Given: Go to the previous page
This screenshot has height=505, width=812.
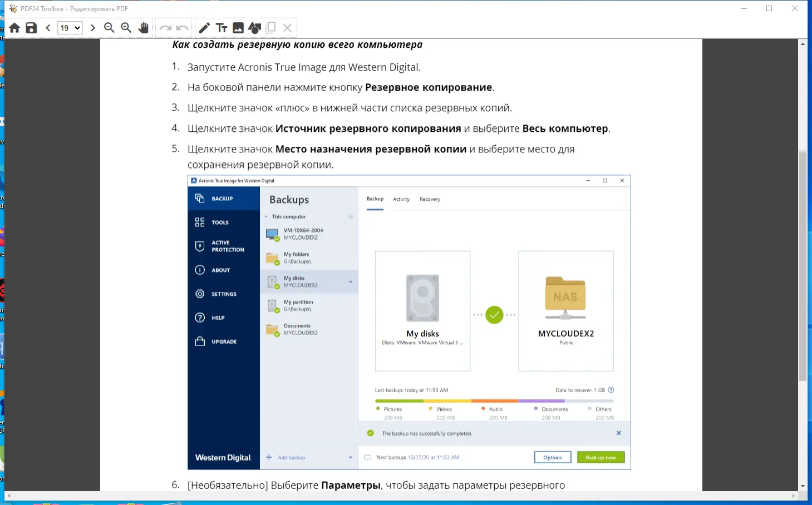Looking at the screenshot, I should 48,28.
